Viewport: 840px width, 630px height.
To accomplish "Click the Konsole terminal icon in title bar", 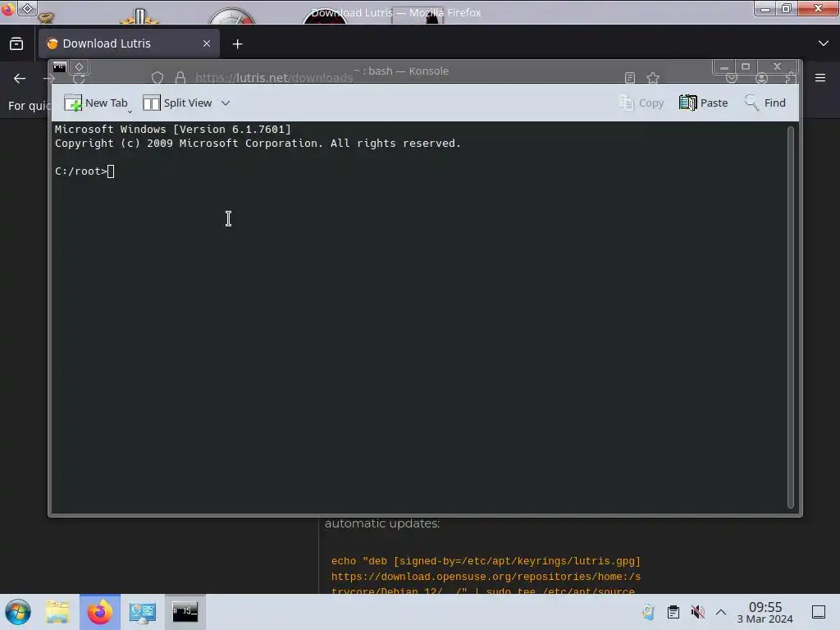I will click(x=59, y=67).
